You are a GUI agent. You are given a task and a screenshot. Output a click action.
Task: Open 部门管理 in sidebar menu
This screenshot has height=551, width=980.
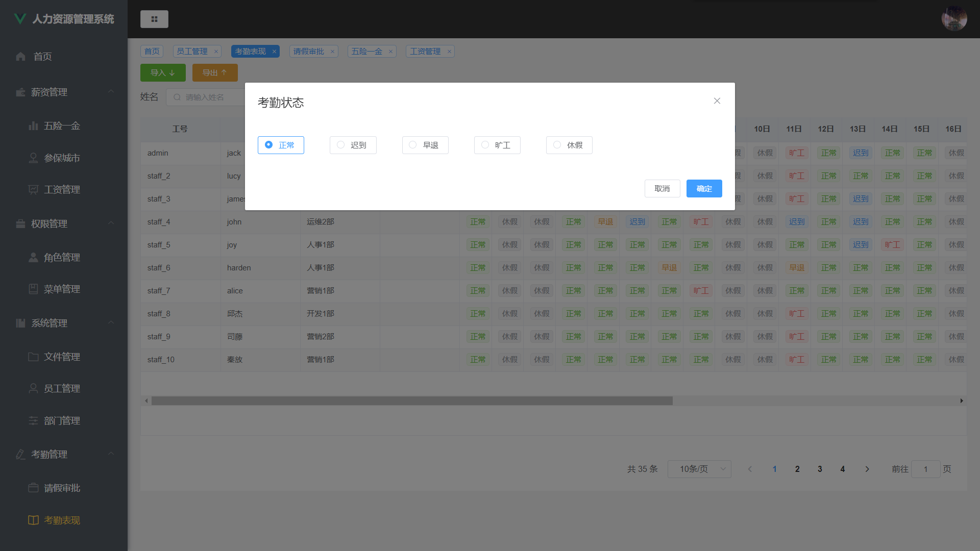coord(62,420)
